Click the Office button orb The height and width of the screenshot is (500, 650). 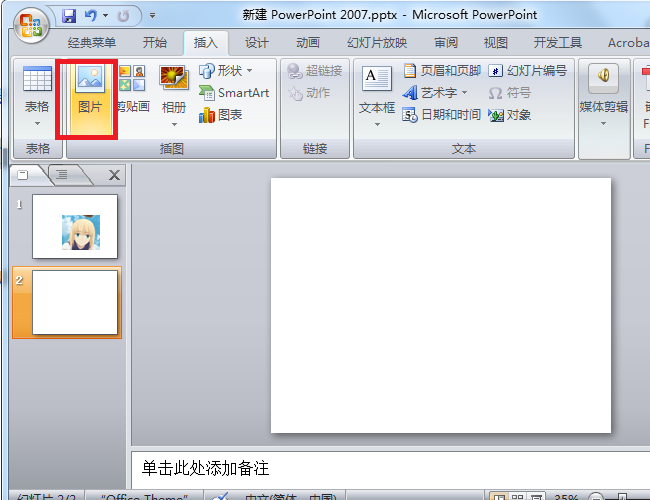(x=31, y=26)
